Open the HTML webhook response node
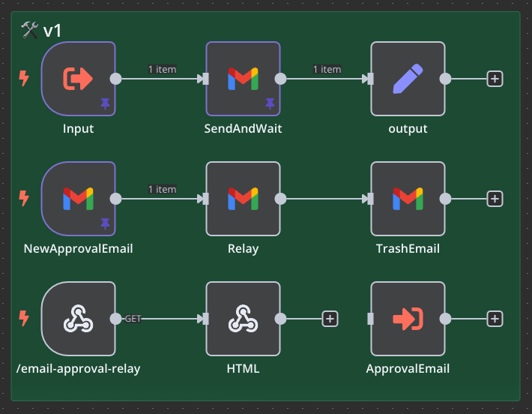This screenshot has height=414, width=532. click(x=243, y=319)
